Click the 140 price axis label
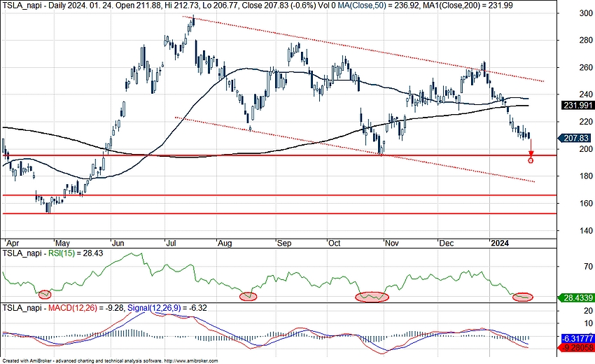The height and width of the screenshot is (364, 595). [x=587, y=231]
